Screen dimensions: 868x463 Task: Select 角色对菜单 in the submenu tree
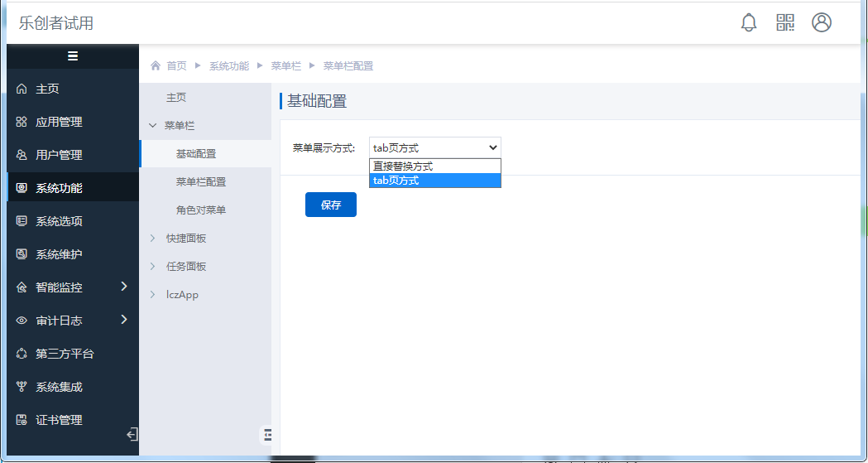(x=201, y=210)
